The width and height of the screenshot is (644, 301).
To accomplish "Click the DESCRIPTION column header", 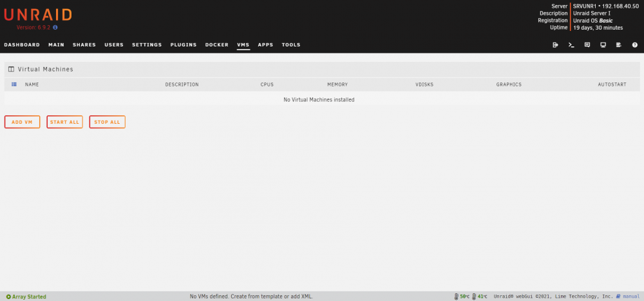I will (182, 84).
